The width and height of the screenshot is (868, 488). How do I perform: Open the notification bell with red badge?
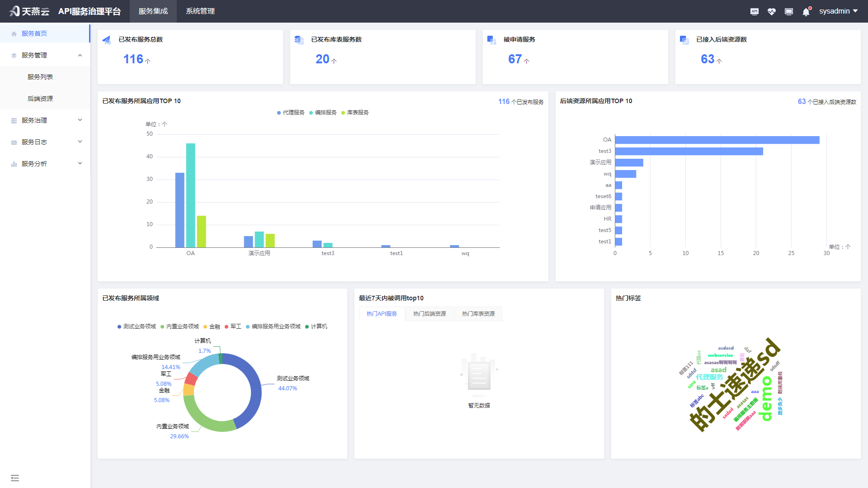point(806,11)
